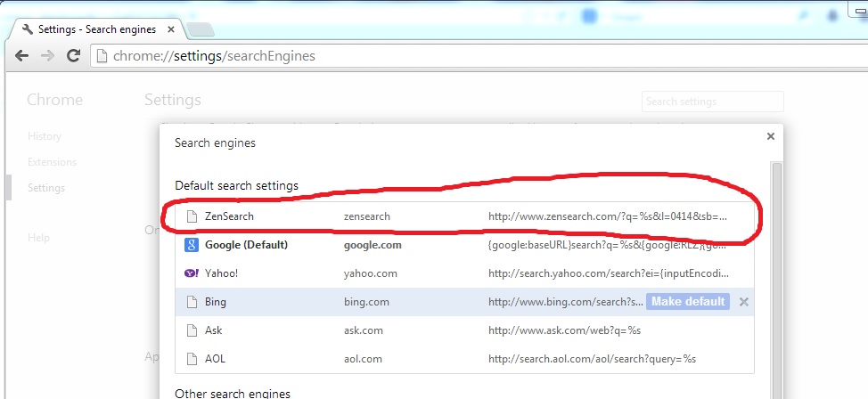Click the www.ask.com/web URL cell
Screen dimensions: 868x399
(564, 330)
